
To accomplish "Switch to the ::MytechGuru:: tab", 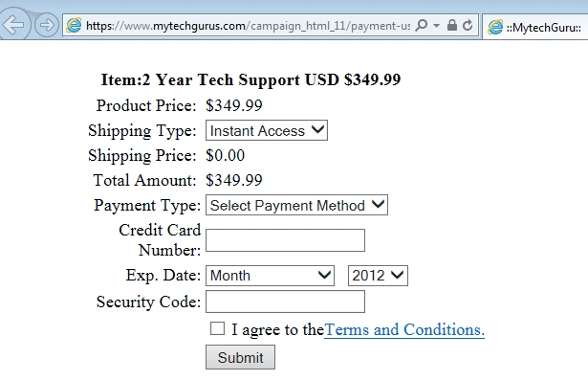I will pyautogui.click(x=535, y=27).
